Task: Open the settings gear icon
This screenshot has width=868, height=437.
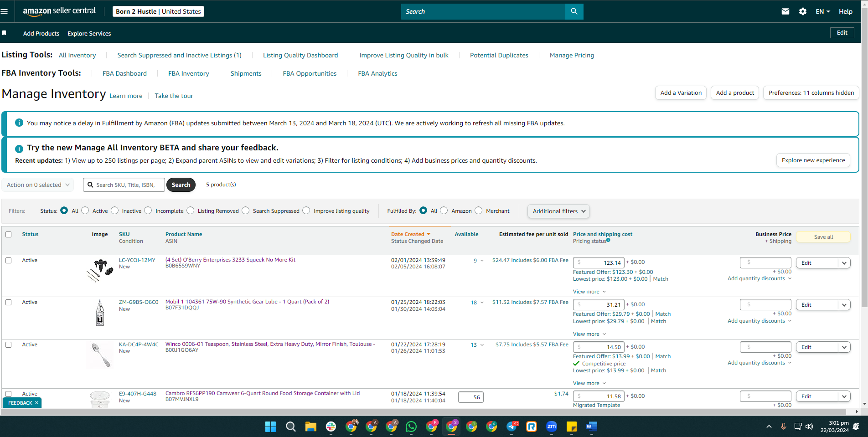Action: click(803, 11)
